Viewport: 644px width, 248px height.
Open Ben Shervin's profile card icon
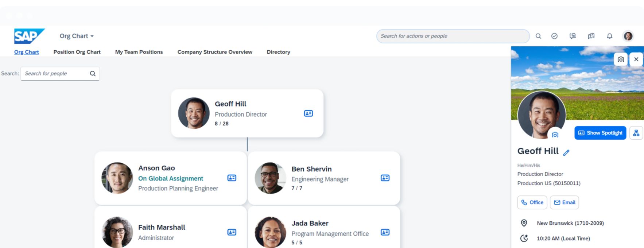(x=385, y=178)
